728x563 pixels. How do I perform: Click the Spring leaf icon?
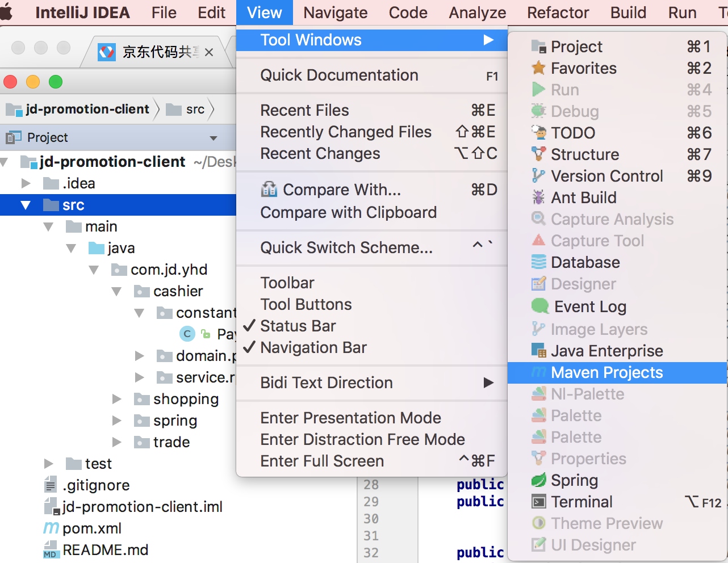(538, 480)
